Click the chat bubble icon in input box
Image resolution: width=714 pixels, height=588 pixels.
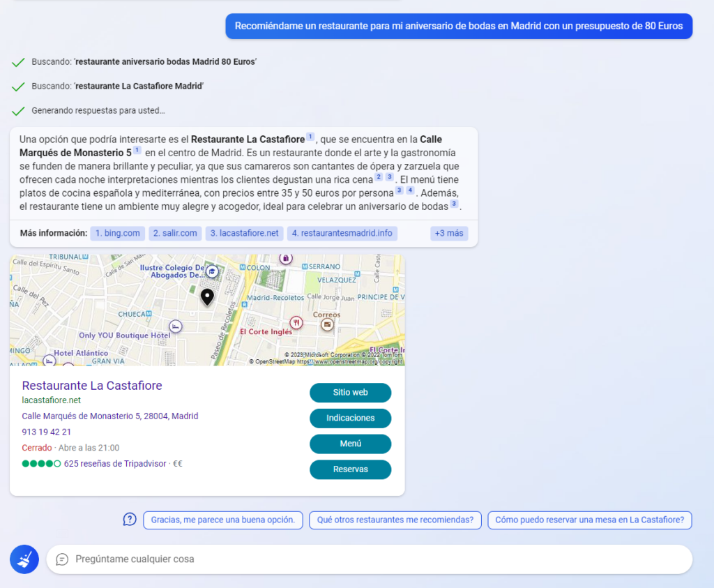(x=62, y=559)
